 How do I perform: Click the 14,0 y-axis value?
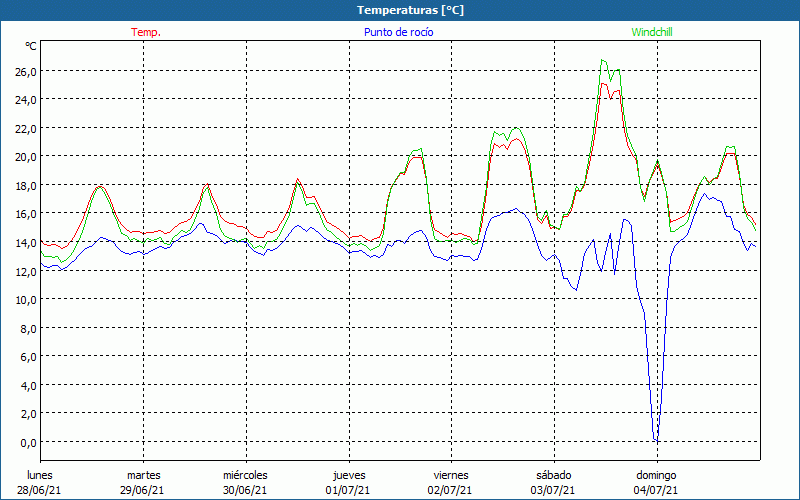[x=26, y=243]
